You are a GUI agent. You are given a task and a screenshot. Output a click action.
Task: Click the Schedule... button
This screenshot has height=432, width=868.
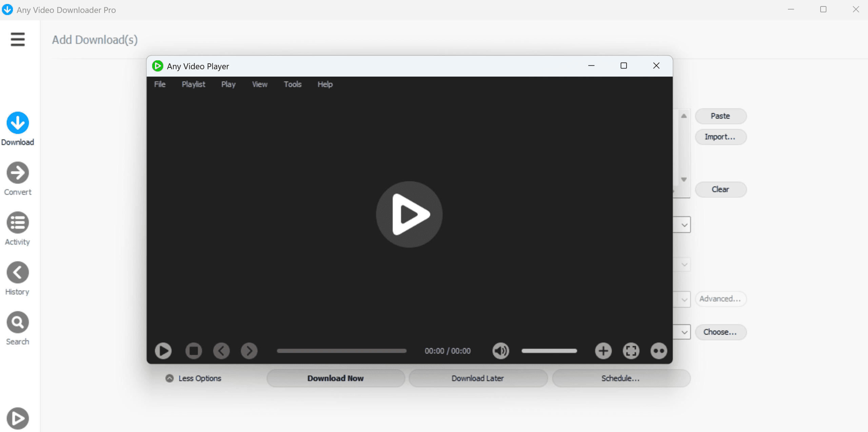click(621, 378)
